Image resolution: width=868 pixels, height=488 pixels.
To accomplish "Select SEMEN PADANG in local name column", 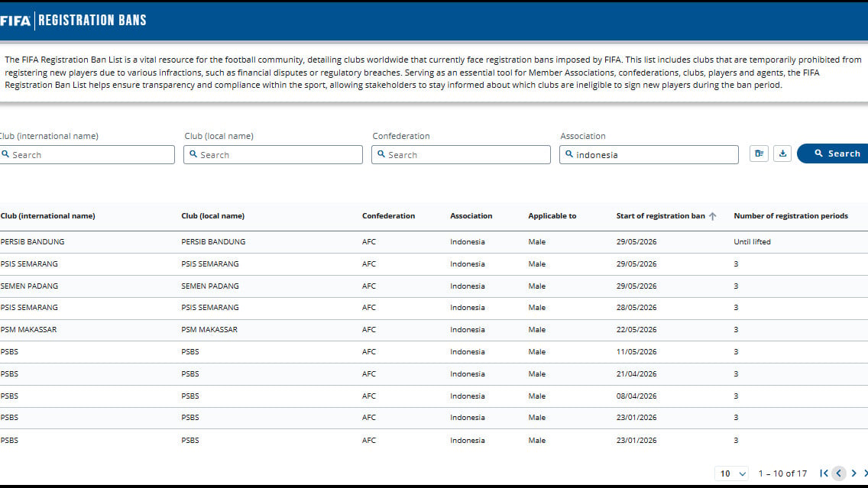I will [210, 286].
